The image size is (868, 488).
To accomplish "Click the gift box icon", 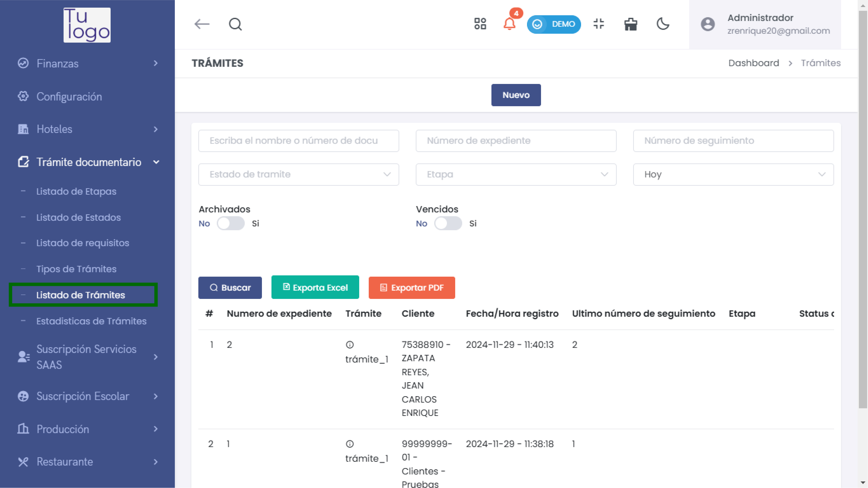I will coord(630,24).
